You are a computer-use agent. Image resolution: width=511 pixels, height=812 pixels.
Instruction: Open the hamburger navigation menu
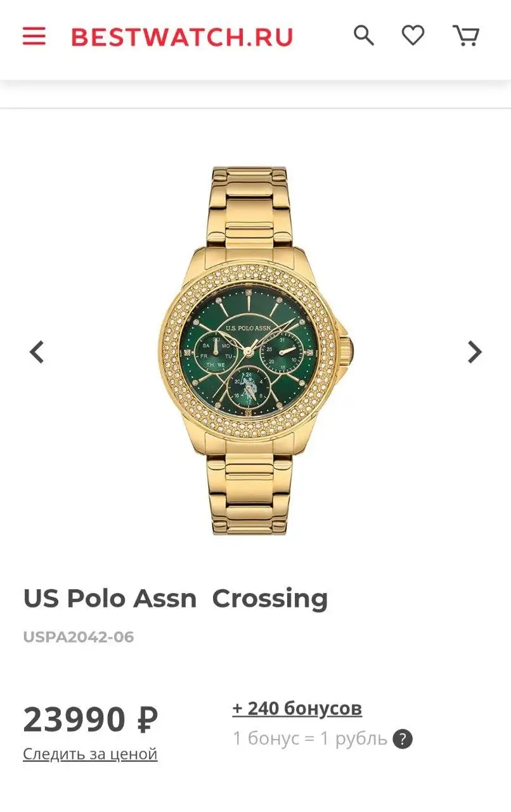click(x=34, y=36)
